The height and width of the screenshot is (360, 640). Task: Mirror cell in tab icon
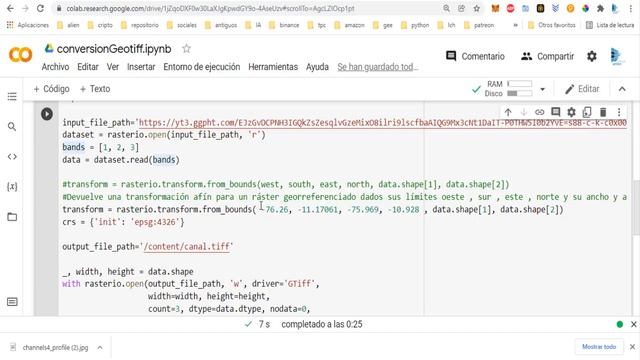click(587, 112)
